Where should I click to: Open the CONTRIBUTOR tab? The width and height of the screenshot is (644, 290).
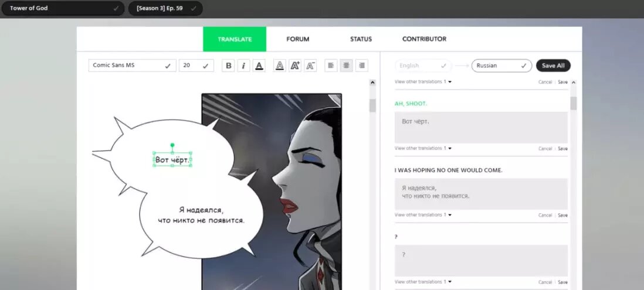point(424,39)
